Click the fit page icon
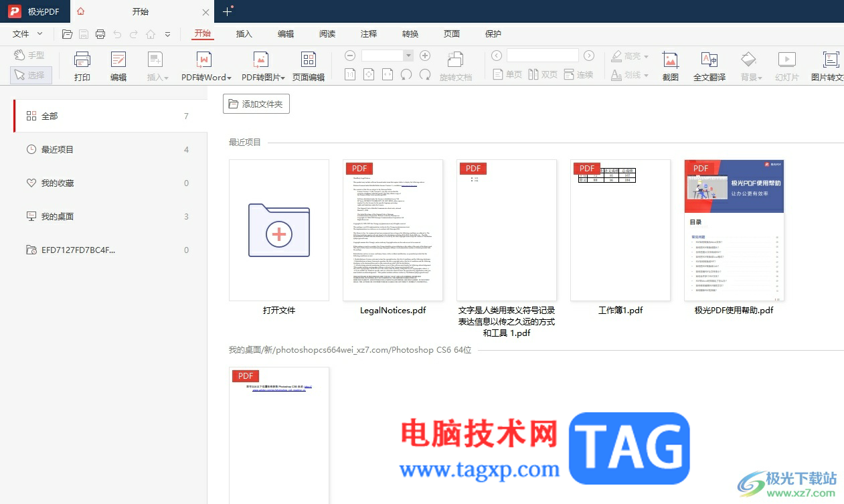The width and height of the screenshot is (844, 504). (369, 74)
